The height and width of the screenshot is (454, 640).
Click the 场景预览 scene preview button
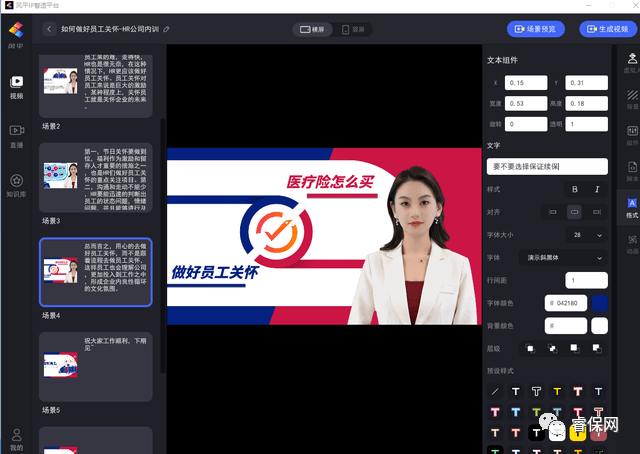click(538, 30)
